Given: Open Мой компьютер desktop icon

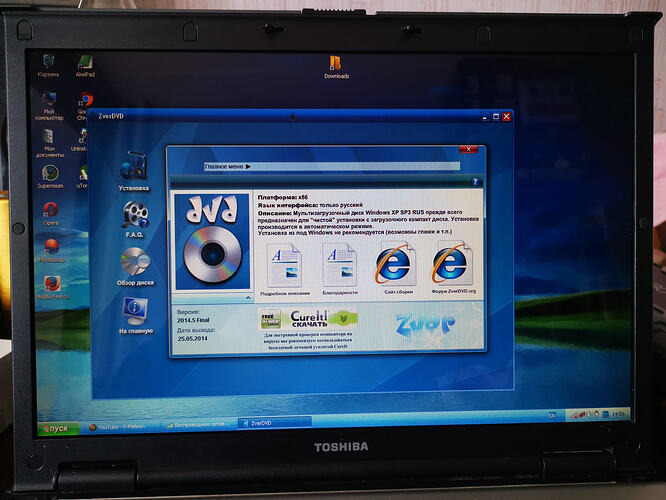Looking at the screenshot, I should pos(49,106).
